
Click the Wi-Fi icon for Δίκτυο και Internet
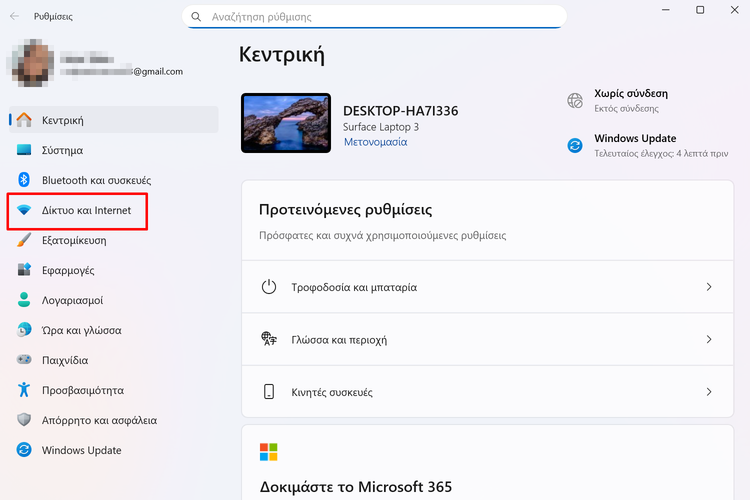tap(25, 210)
